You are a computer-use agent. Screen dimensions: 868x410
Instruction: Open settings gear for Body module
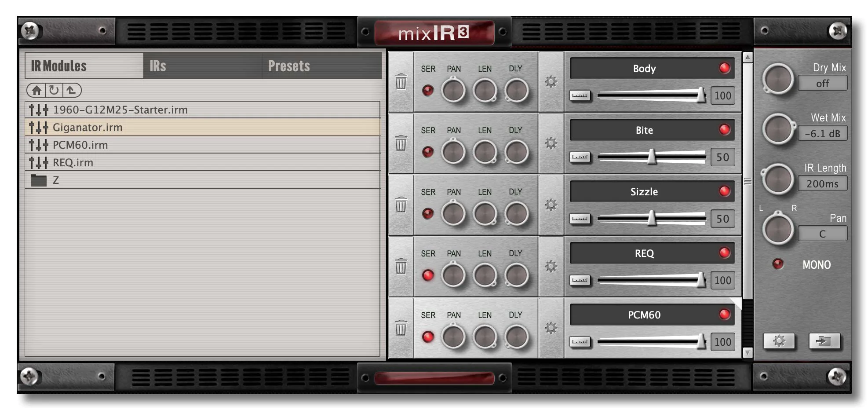click(x=551, y=81)
